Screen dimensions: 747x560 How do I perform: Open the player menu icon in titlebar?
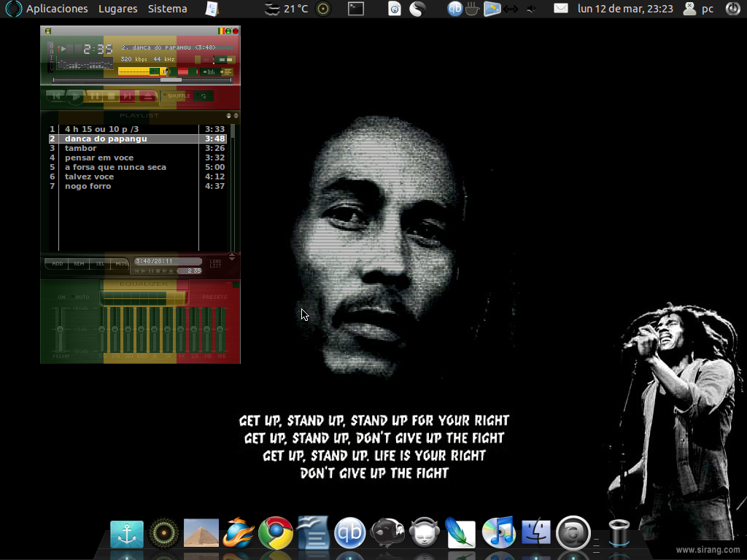tap(48, 31)
